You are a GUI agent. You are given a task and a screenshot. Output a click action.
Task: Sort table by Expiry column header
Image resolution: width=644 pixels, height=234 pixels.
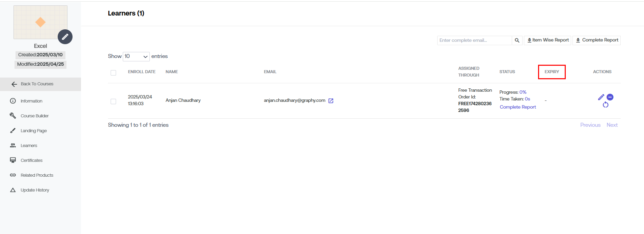click(552, 72)
